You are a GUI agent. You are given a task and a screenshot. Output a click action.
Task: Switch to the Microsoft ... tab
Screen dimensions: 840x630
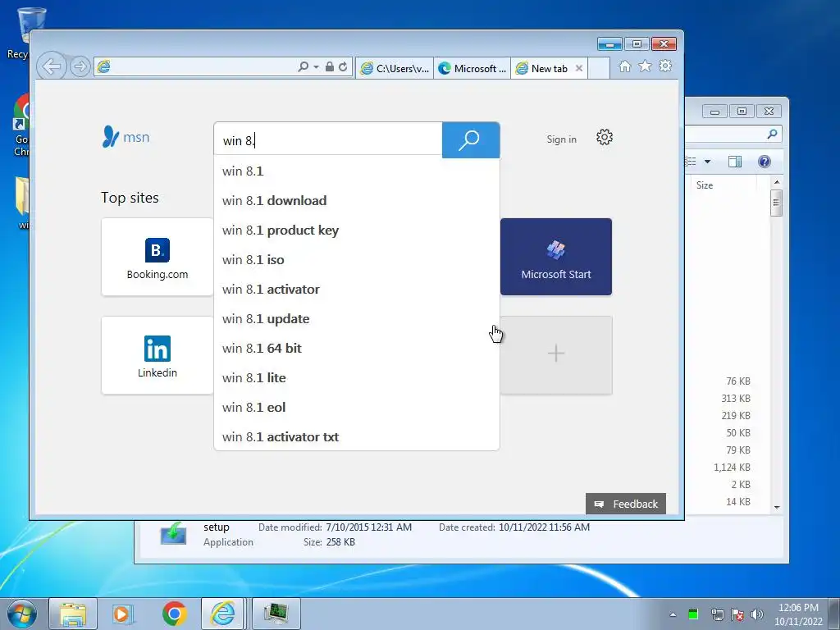click(x=472, y=69)
